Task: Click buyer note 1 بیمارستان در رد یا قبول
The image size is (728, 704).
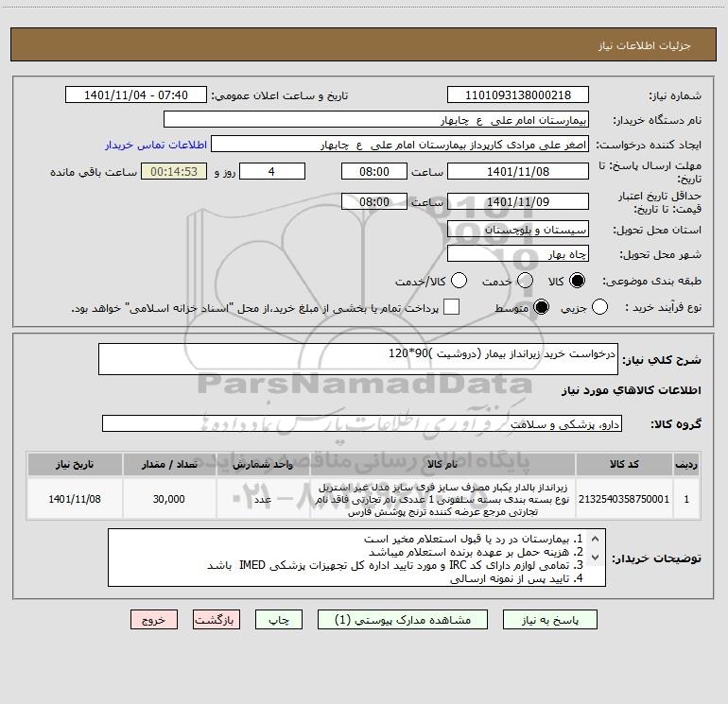Action: coord(473,539)
